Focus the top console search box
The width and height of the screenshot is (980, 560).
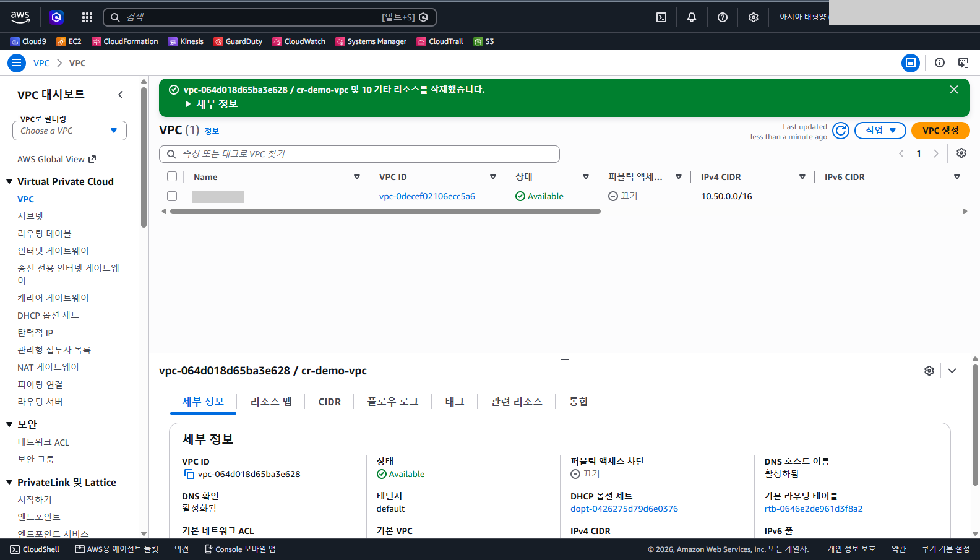click(x=270, y=17)
